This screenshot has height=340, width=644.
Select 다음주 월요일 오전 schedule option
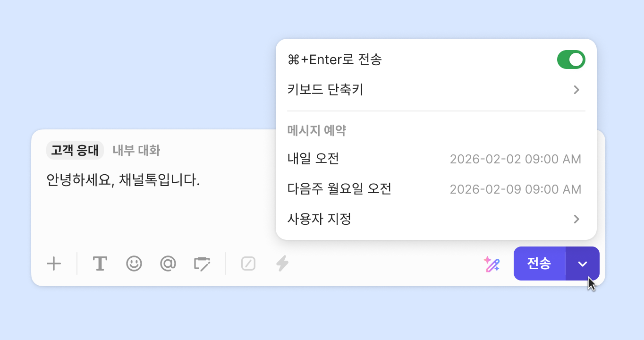tap(339, 189)
